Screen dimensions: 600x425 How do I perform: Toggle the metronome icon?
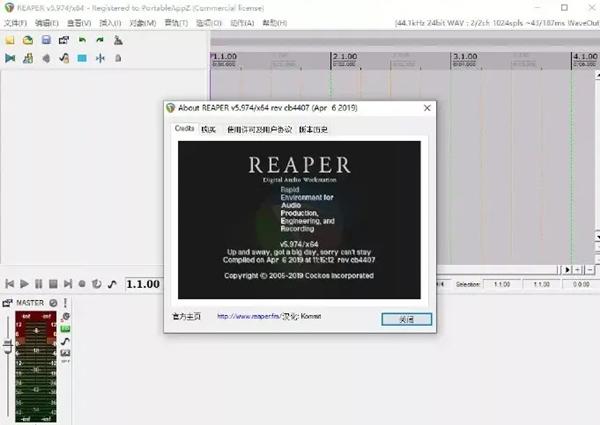tap(118, 40)
